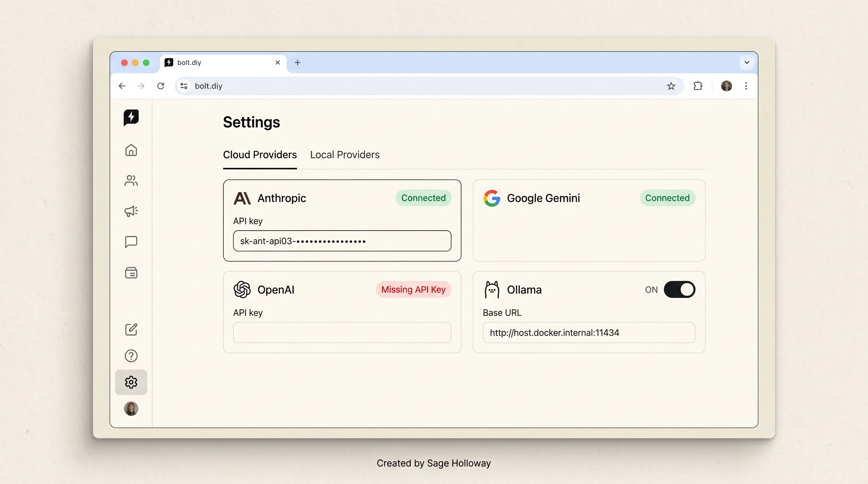The width and height of the screenshot is (868, 484).
Task: Open the Home page from sidebar
Action: [131, 150]
